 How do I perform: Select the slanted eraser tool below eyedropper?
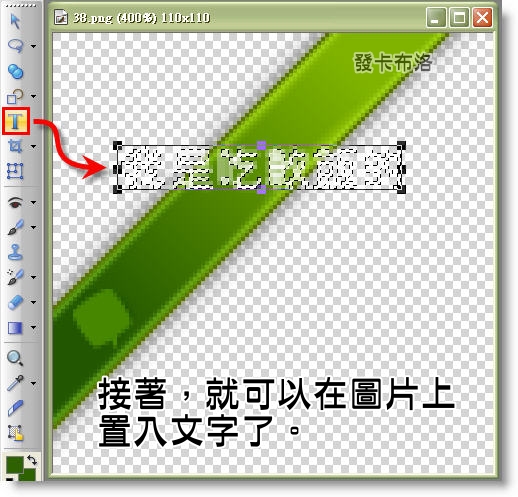15,408
